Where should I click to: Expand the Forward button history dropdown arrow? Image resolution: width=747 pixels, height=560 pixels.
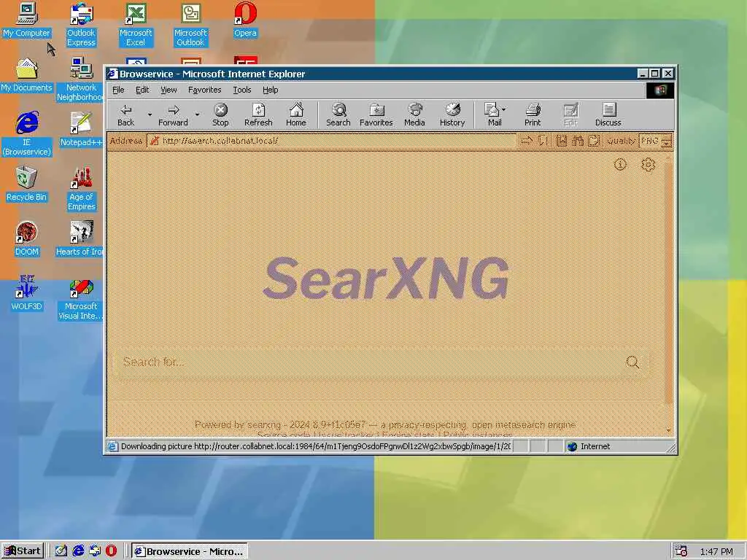(x=197, y=114)
